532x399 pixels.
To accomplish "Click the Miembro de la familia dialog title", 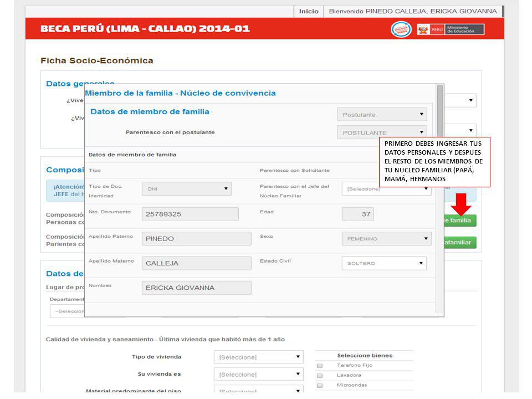I will tap(181, 93).
